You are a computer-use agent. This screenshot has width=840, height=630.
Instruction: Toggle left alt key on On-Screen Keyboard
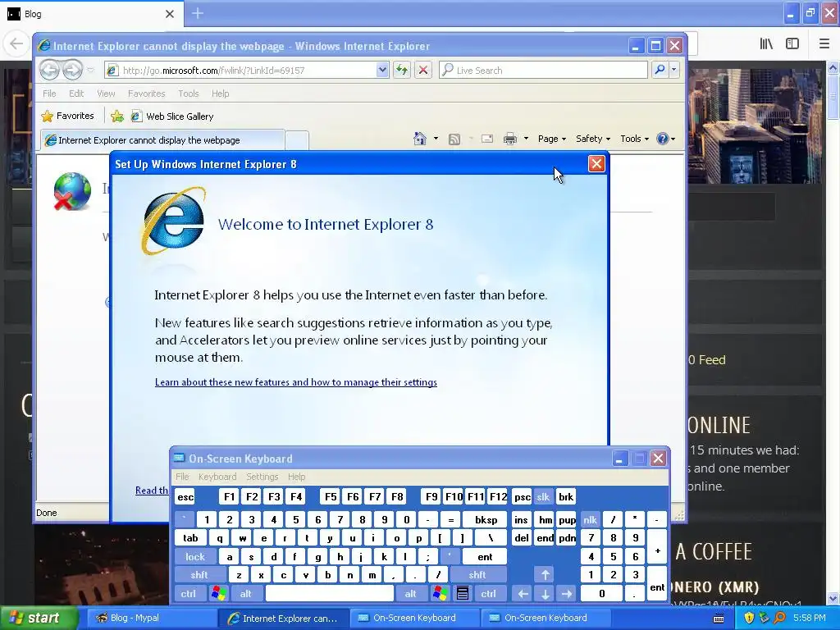(x=246, y=594)
